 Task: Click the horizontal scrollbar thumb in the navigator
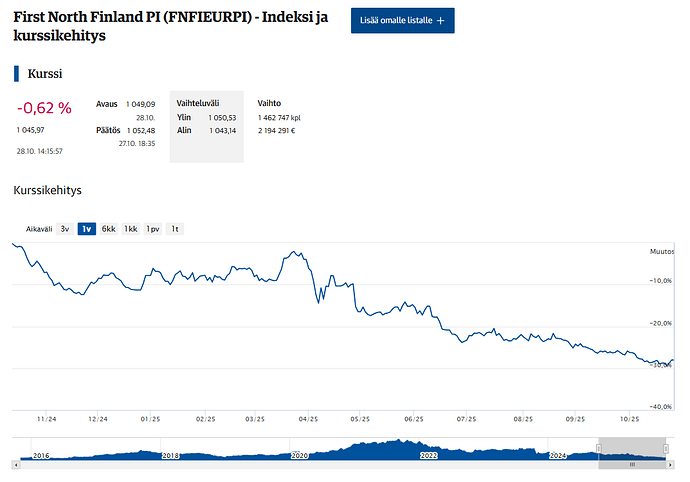point(632,464)
